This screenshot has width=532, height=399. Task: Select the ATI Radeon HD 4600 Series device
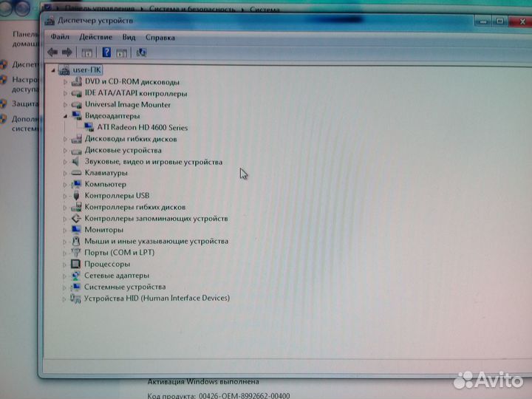tap(142, 128)
